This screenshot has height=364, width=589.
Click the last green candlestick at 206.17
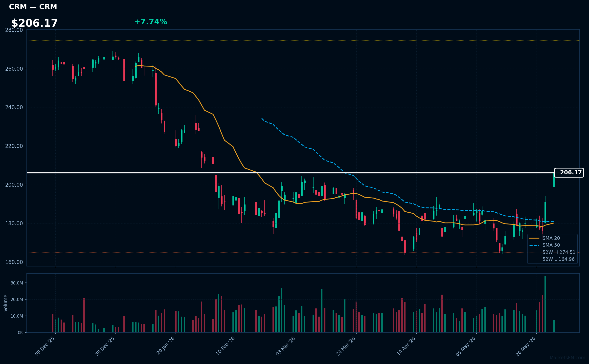tap(554, 180)
